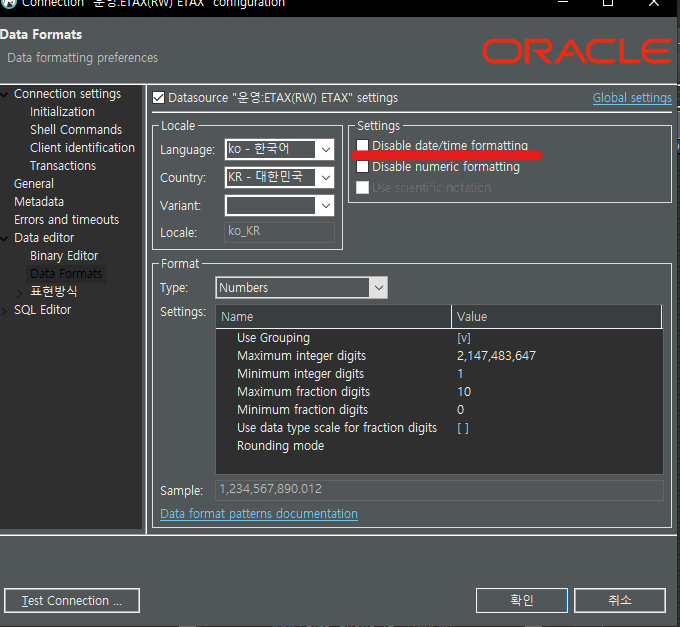
Task: Toggle Use Grouping value cell
Action: coord(464,338)
